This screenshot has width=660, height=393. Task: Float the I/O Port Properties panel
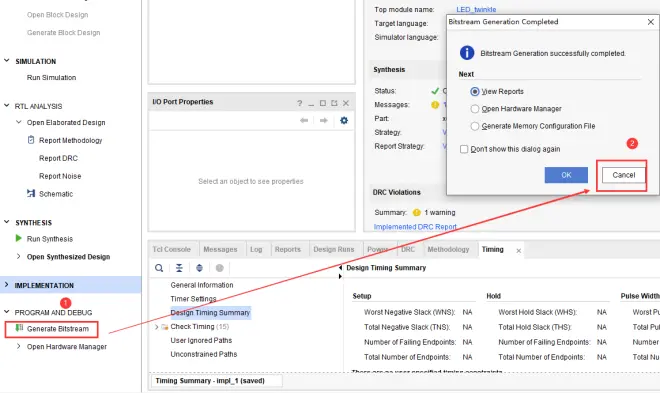[x=334, y=103]
